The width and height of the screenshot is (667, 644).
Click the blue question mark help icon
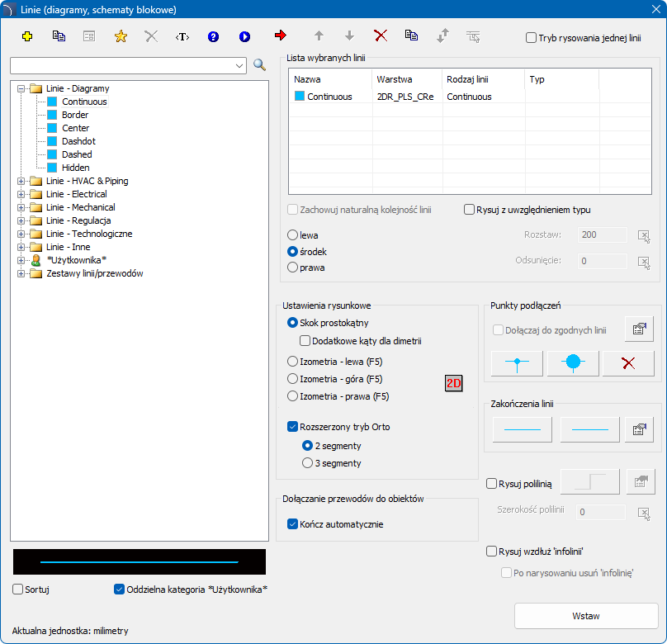pos(213,36)
